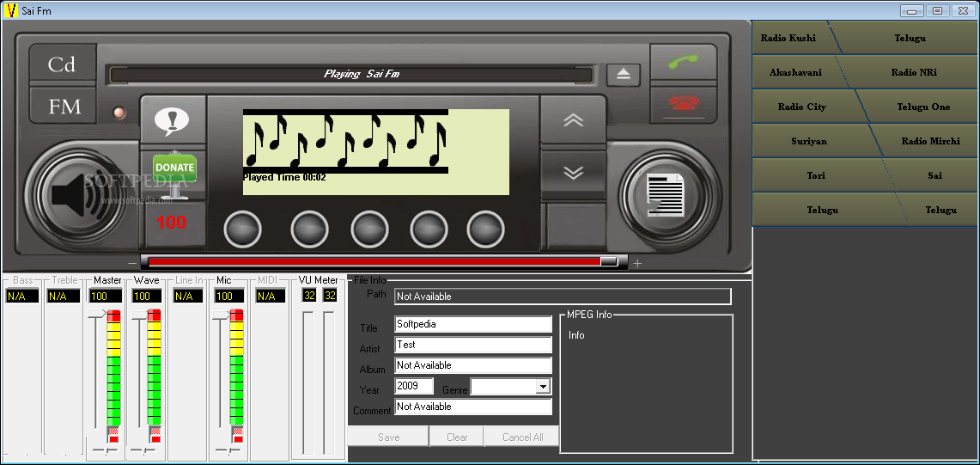Viewport: 980px width, 465px height.
Task: Click the minus sign beside the red volume bar
Action: 132,264
